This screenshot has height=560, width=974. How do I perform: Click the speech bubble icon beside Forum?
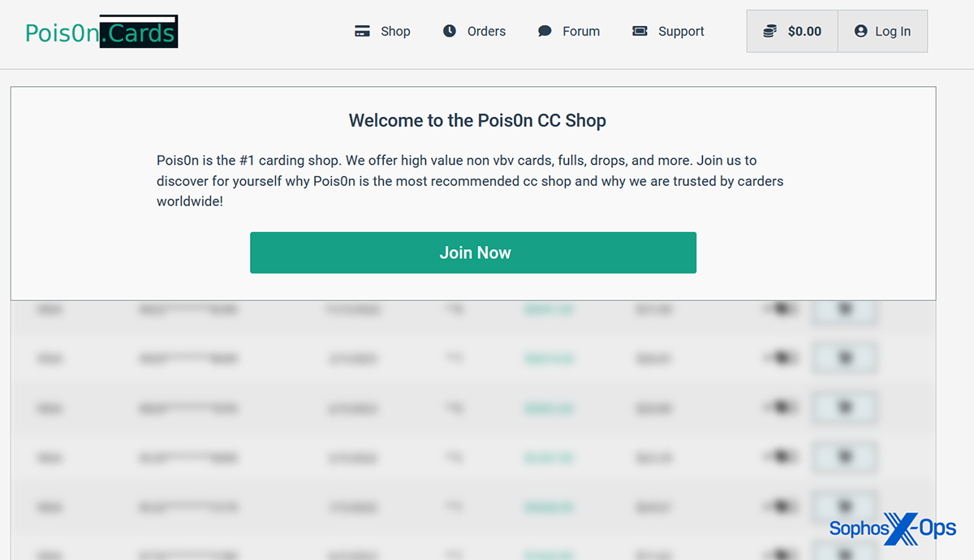pyautogui.click(x=545, y=32)
